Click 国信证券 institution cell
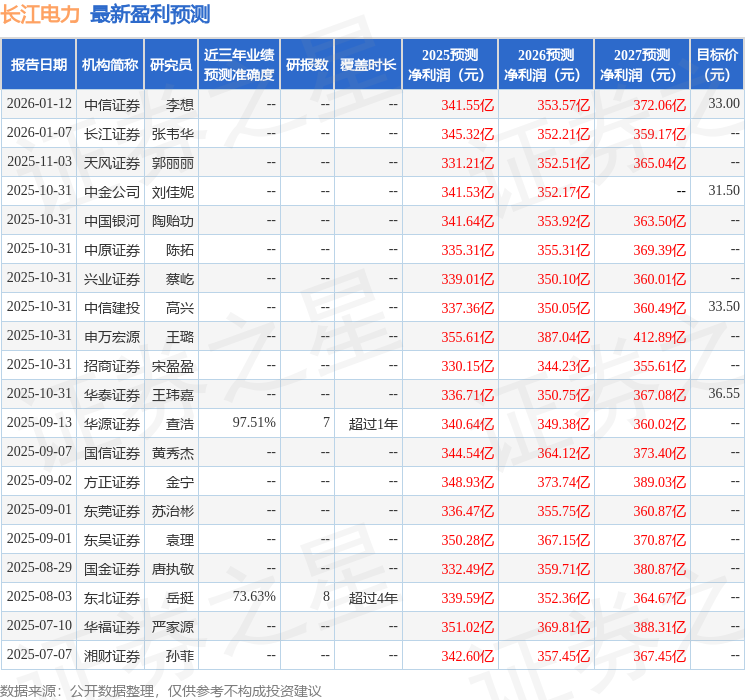This screenshot has width=745, height=700. point(112,453)
